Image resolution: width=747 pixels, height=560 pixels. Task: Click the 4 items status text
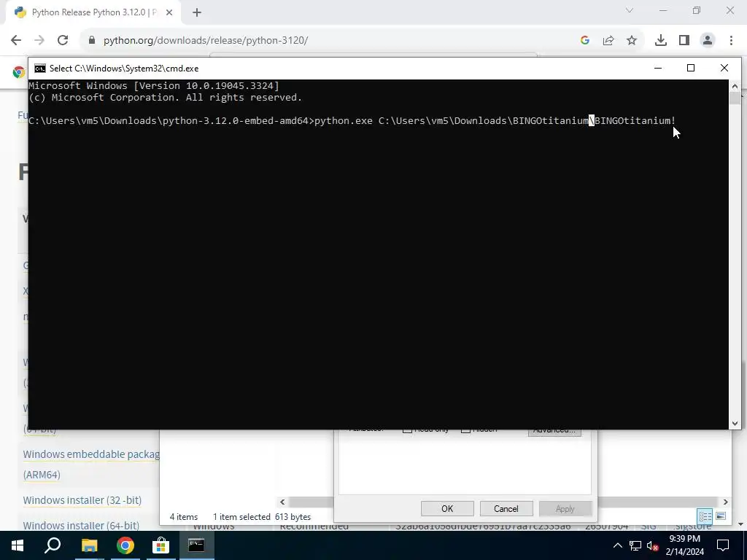coord(184,517)
